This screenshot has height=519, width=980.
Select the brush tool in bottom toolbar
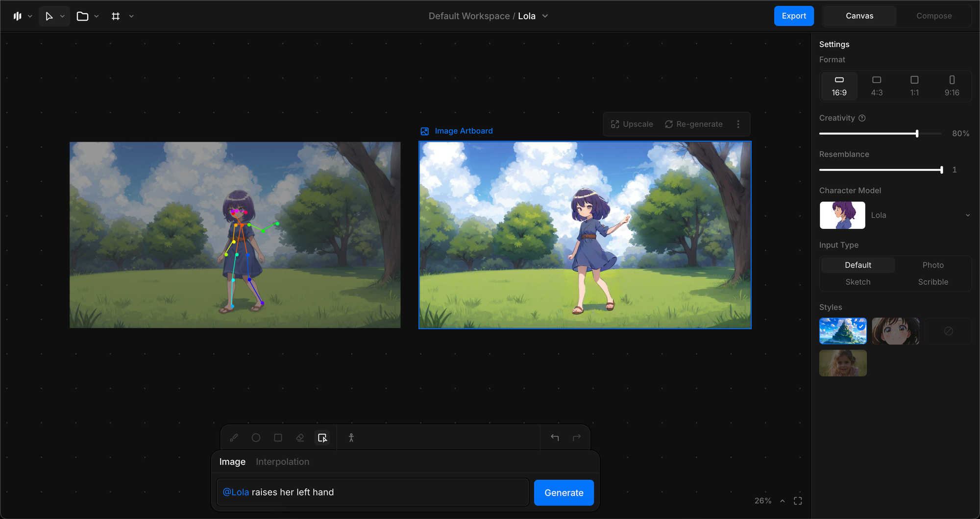click(x=234, y=438)
